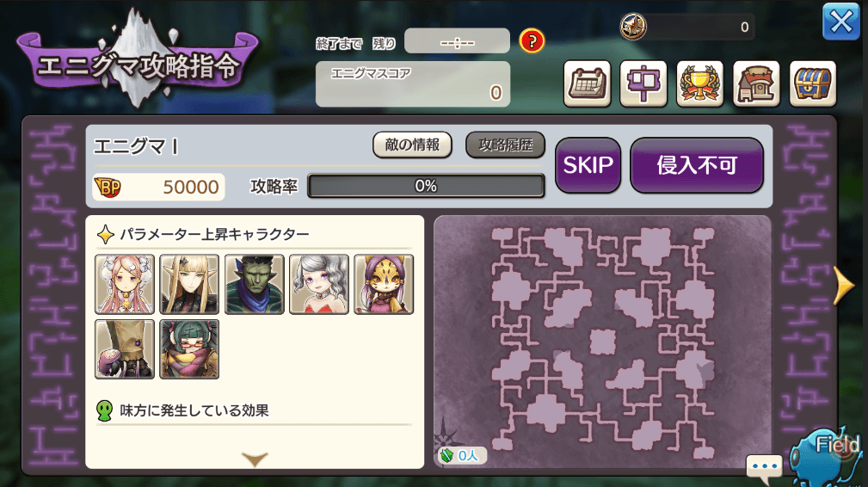
Task: Click the 侵入不可 button
Action: point(697,165)
